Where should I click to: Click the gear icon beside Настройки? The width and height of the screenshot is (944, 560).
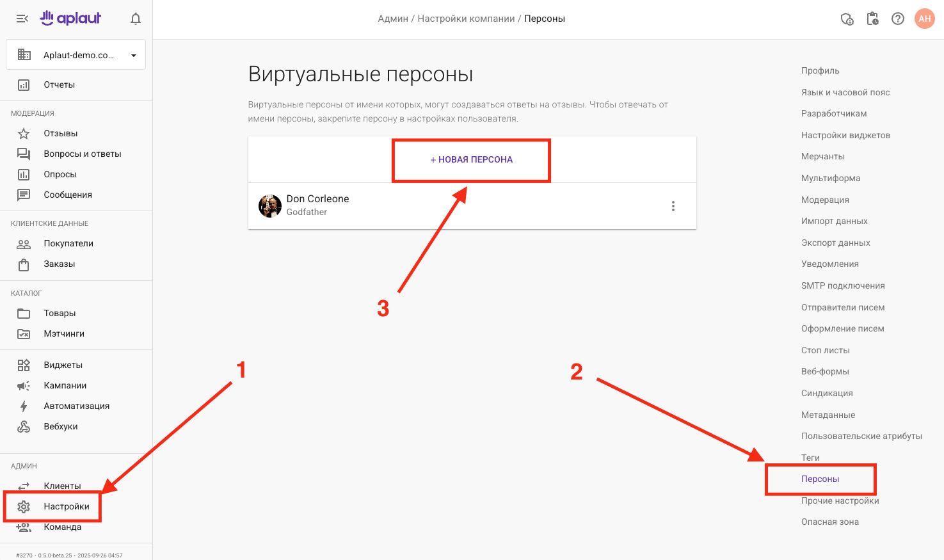(24, 506)
